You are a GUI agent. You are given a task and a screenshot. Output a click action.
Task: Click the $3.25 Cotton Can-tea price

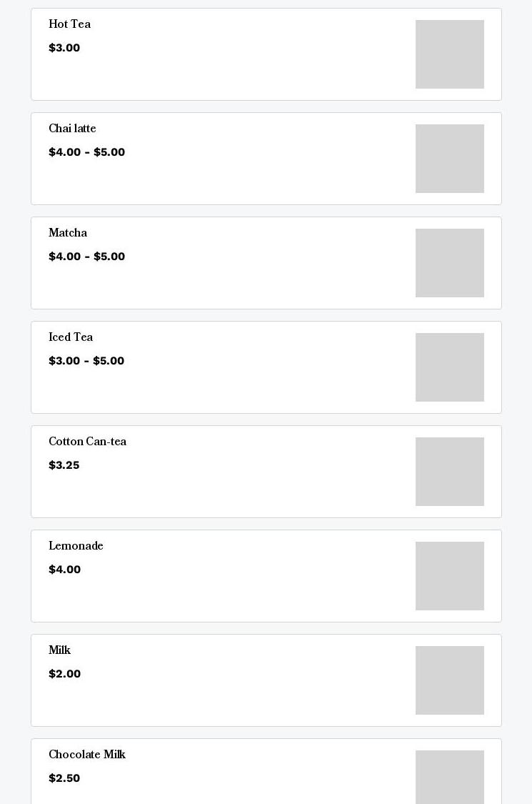[x=64, y=465]
